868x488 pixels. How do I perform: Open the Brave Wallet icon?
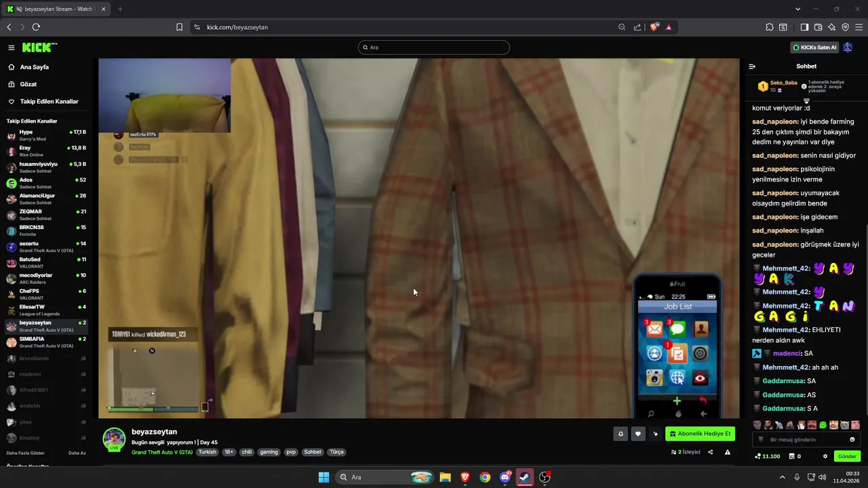coord(818,27)
